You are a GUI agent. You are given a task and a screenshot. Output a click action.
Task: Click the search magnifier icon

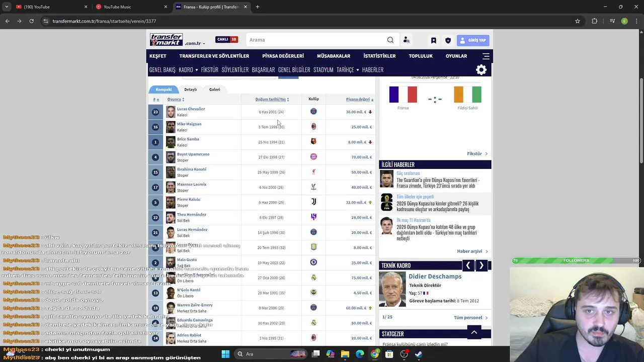click(390, 40)
